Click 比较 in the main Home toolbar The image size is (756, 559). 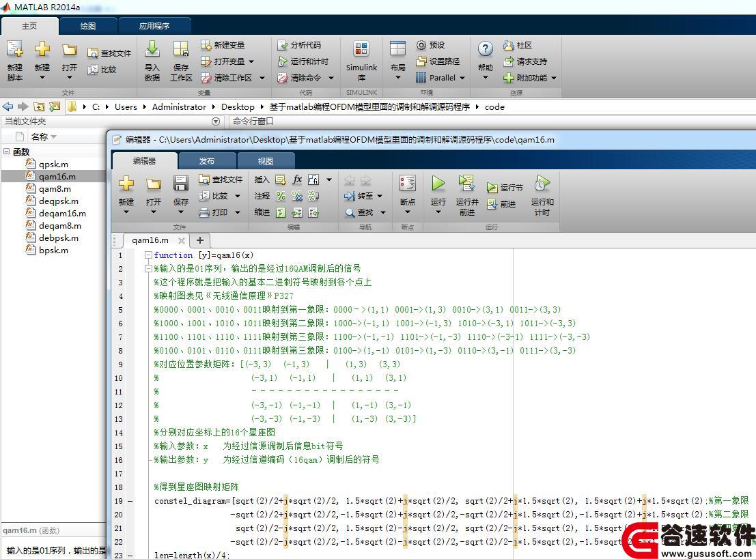[102, 70]
